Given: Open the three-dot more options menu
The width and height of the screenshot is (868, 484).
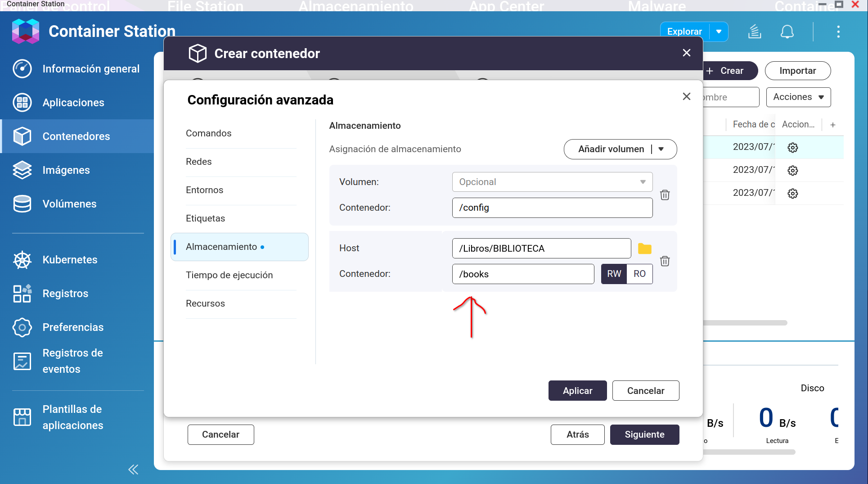Looking at the screenshot, I should [838, 32].
